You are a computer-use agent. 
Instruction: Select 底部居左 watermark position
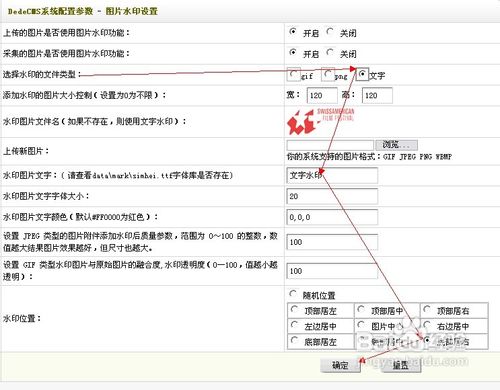pyautogui.click(x=294, y=340)
